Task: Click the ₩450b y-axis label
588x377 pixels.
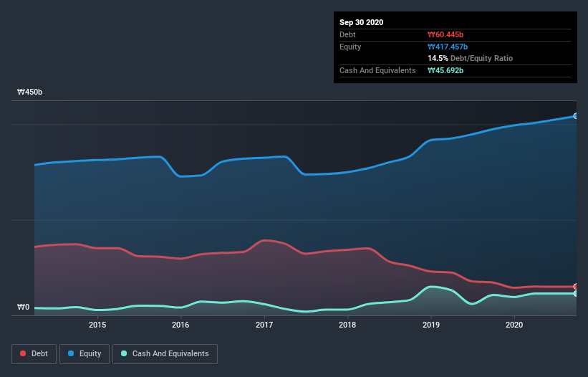Action: point(29,92)
